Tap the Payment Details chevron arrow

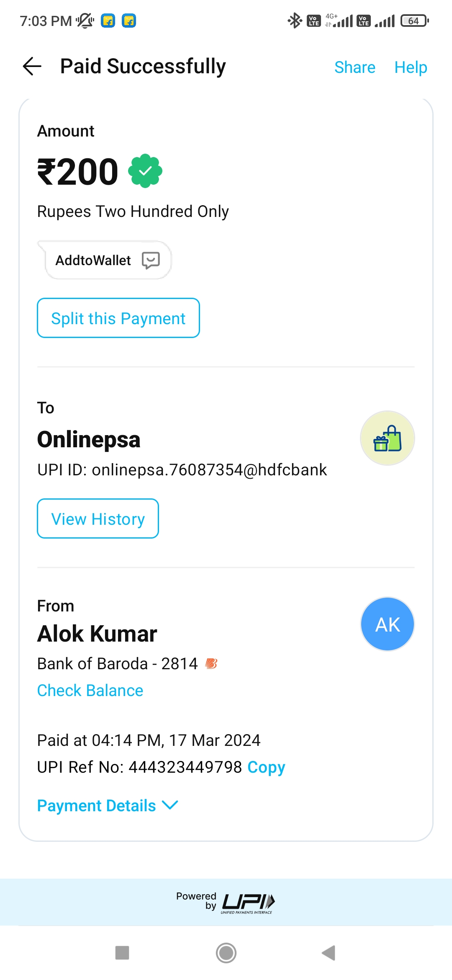pyautogui.click(x=170, y=805)
